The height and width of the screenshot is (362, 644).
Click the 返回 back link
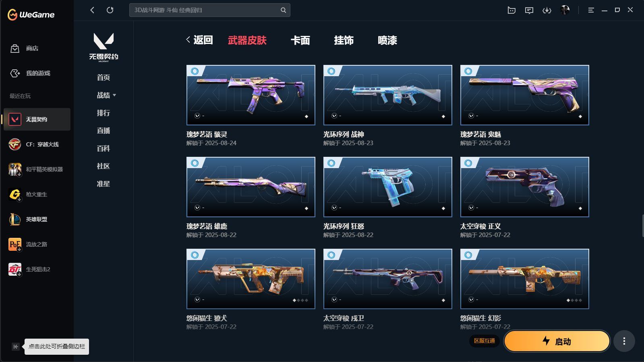coord(200,40)
